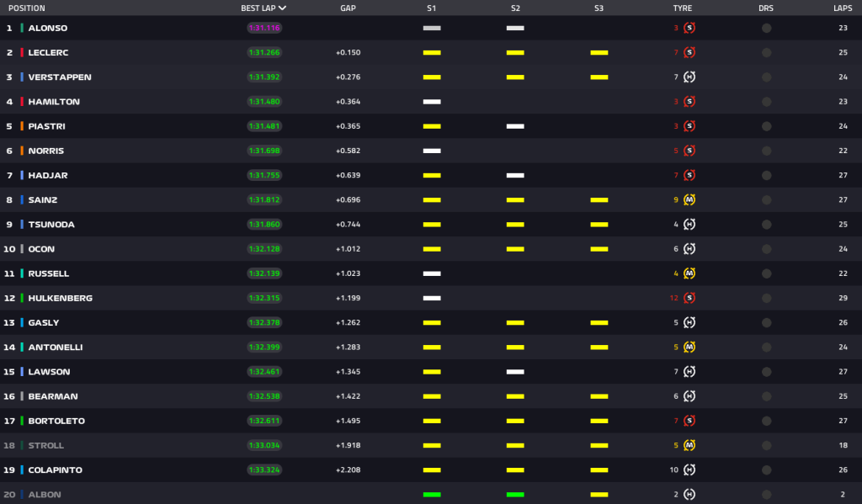Click Tsunoda's hard tyre icon

[689, 225]
